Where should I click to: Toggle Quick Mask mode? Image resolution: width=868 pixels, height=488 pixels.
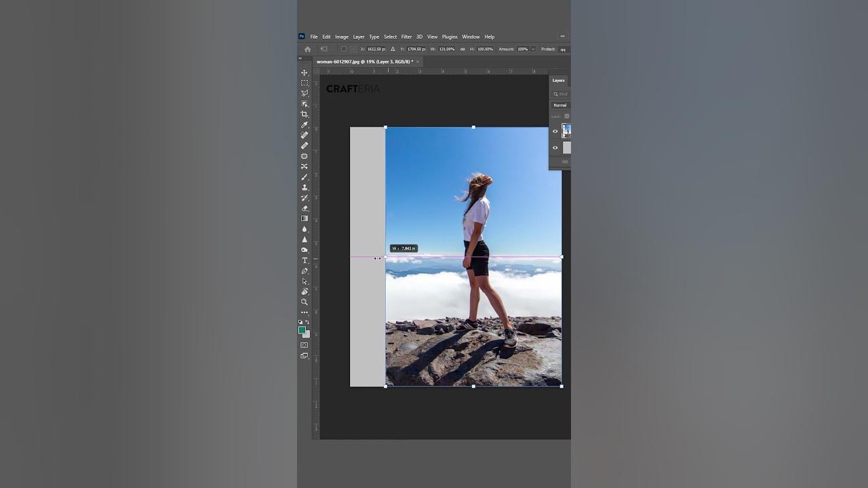(x=304, y=345)
